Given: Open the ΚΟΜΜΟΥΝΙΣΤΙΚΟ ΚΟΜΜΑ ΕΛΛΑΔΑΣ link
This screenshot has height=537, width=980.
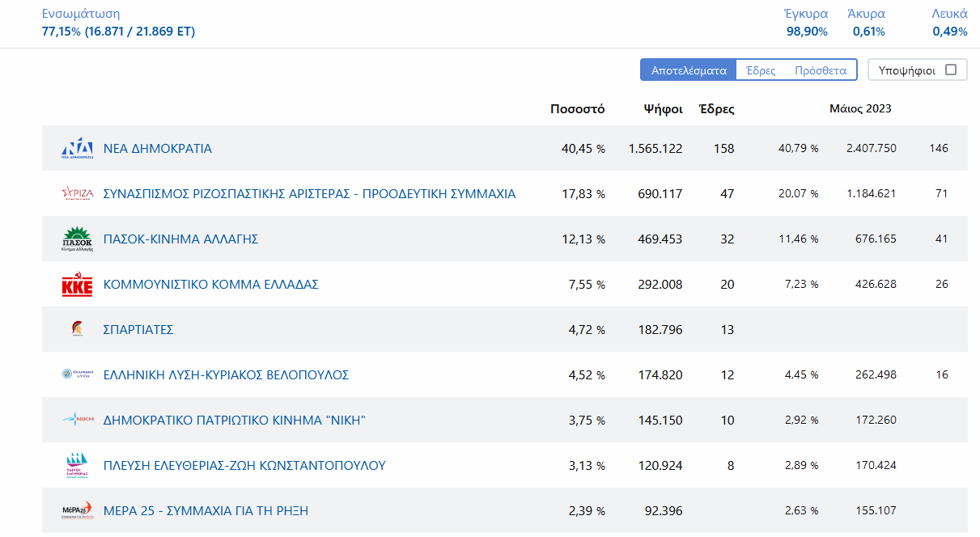Looking at the screenshot, I should click(210, 285).
